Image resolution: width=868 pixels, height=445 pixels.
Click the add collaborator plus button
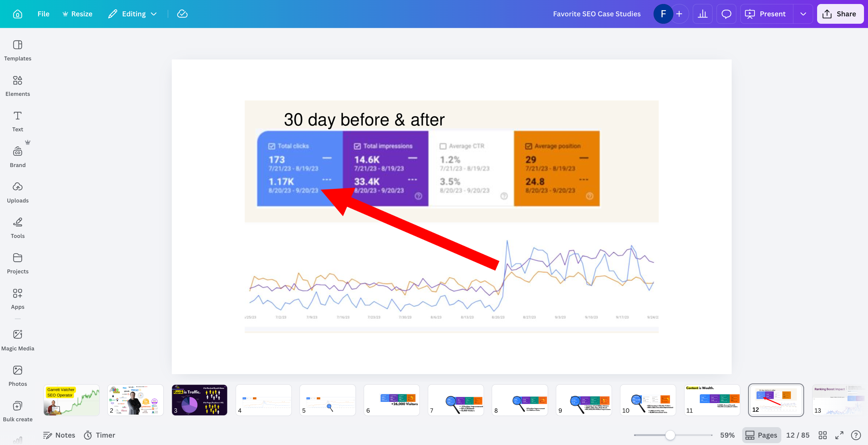click(679, 14)
